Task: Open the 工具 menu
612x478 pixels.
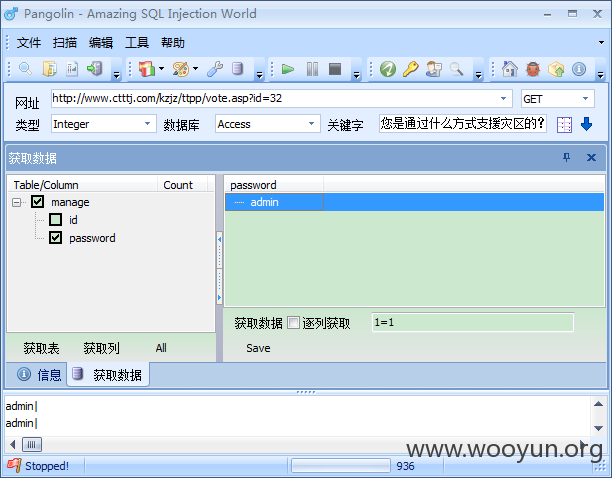Action: (x=137, y=43)
